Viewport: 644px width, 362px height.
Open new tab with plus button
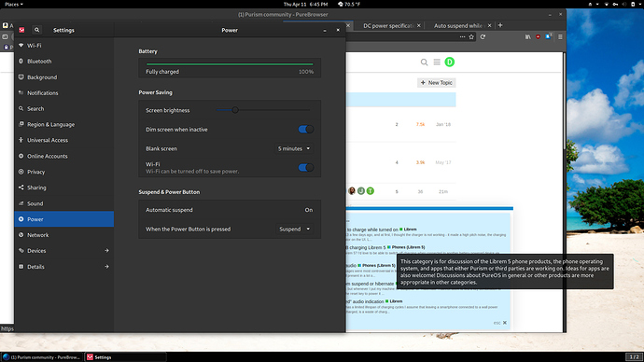500,25
